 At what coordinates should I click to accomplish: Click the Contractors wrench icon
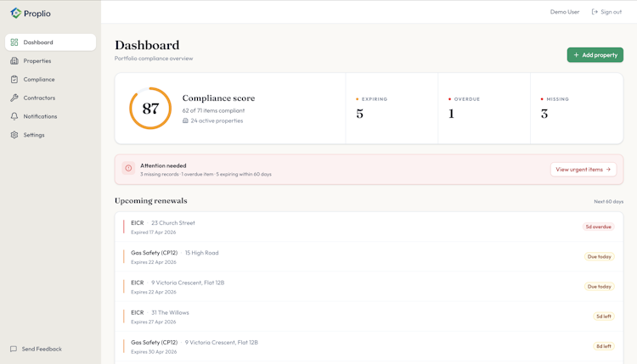14,98
